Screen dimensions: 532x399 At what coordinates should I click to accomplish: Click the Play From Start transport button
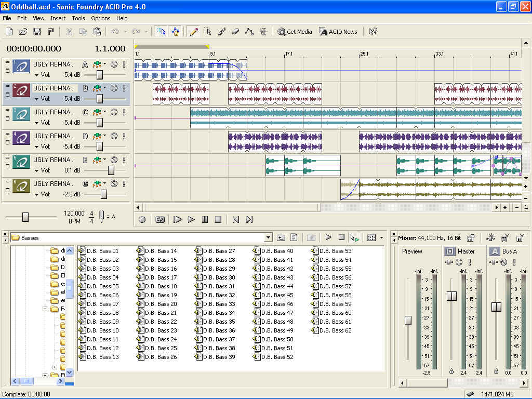[x=178, y=220]
